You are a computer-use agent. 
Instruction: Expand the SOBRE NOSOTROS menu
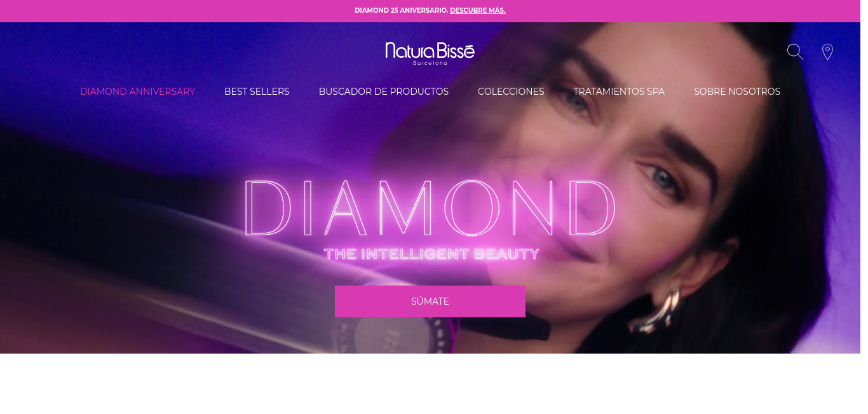(737, 92)
